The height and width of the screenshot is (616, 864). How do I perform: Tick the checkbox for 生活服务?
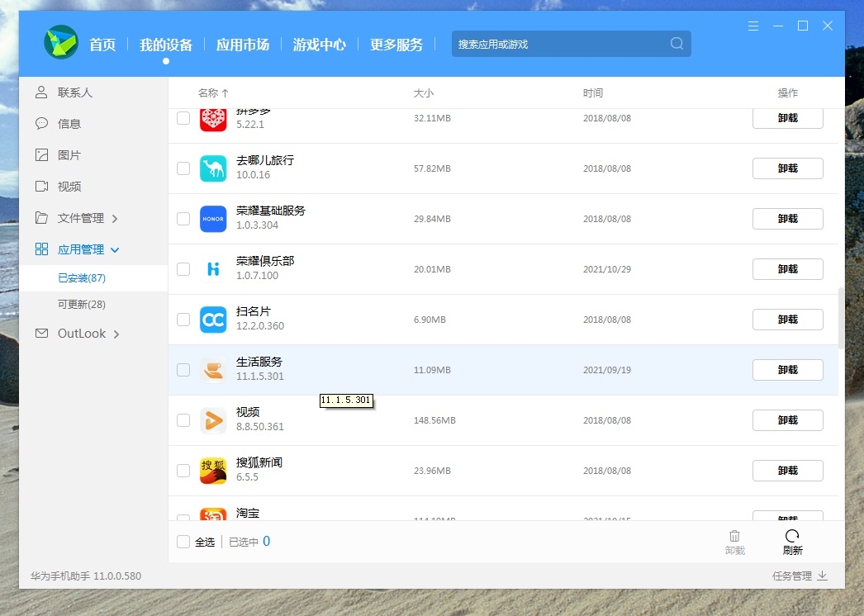pos(183,370)
